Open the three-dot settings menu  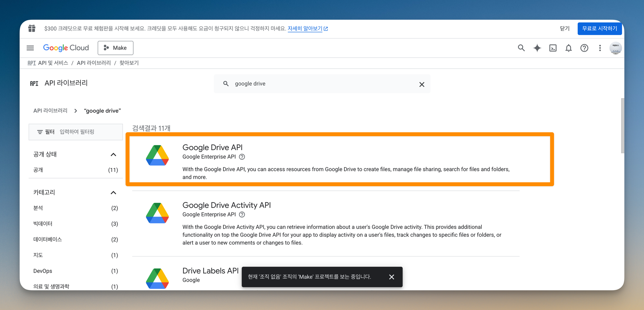pyautogui.click(x=600, y=48)
